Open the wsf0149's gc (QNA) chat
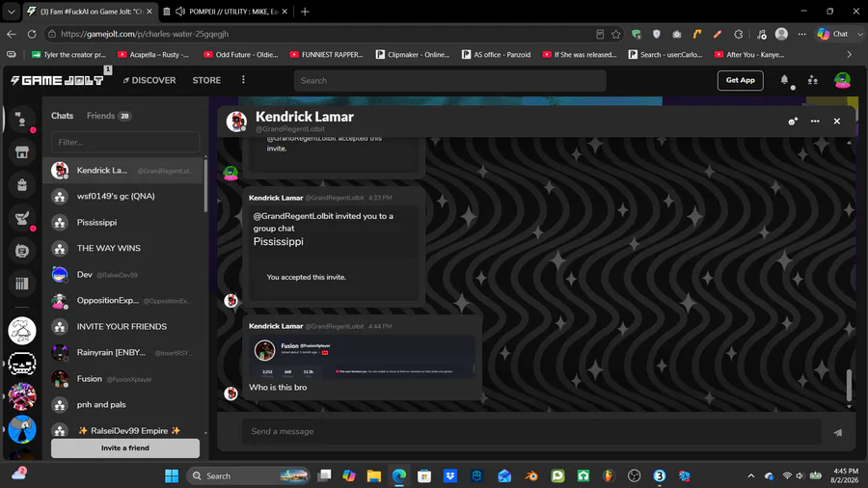This screenshot has width=868, height=488. (x=123, y=197)
